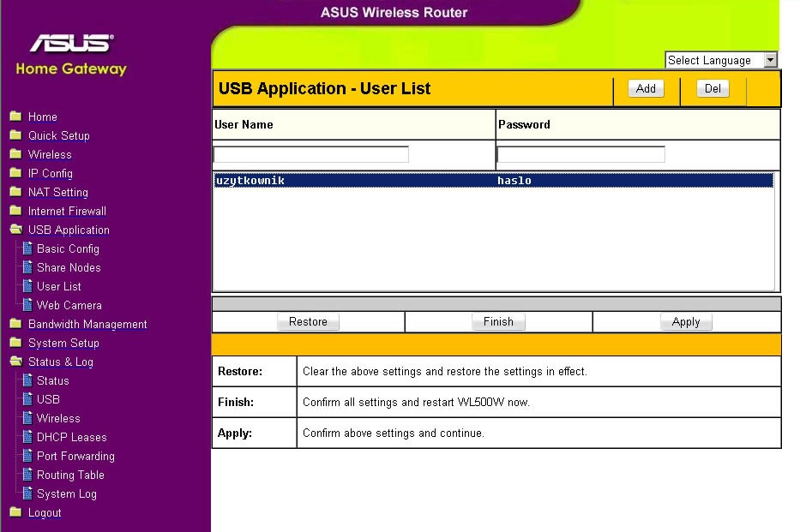Open the NAT Setting menu link
Screen dimensions: 800x532
pos(58,192)
